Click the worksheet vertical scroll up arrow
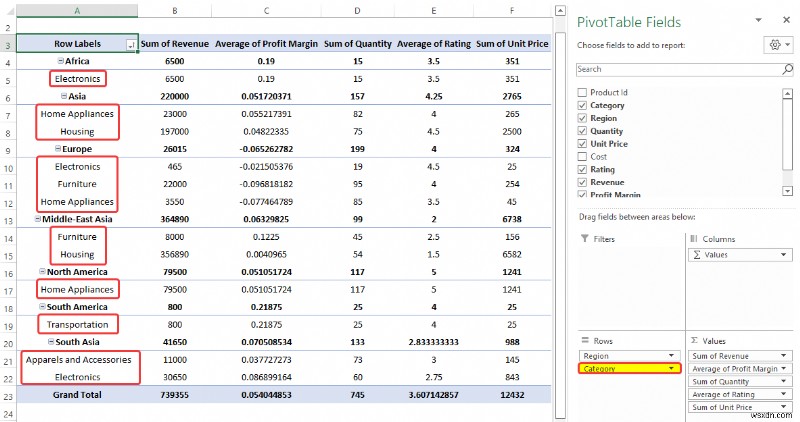 [x=560, y=11]
